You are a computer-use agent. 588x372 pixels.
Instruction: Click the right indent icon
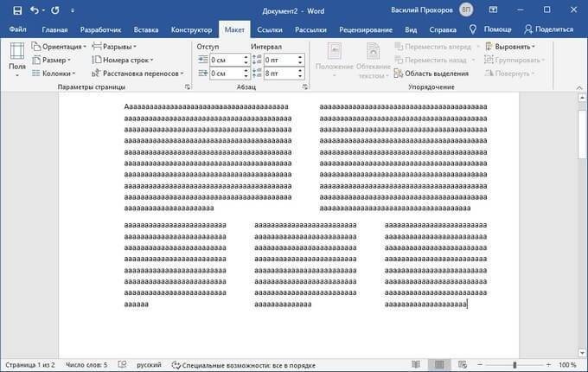point(203,74)
